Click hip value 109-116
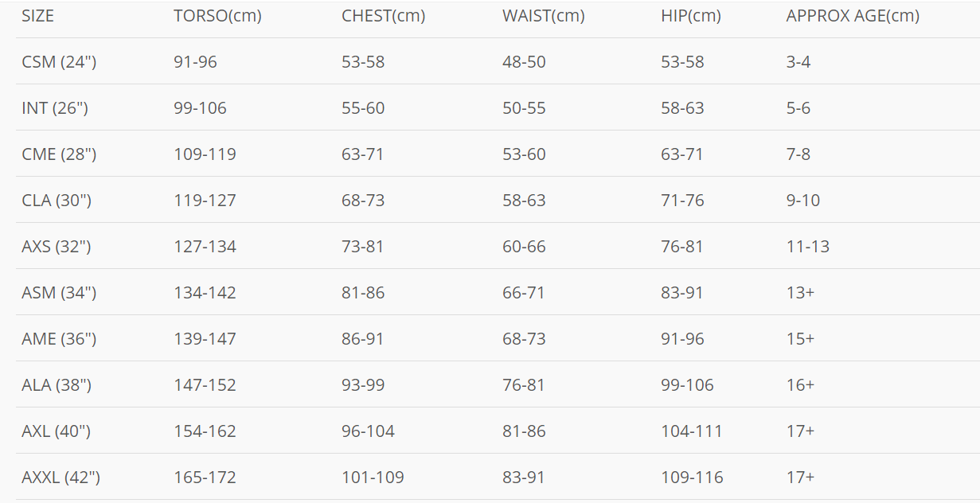Screen dimensions: 980x503 click(x=692, y=478)
